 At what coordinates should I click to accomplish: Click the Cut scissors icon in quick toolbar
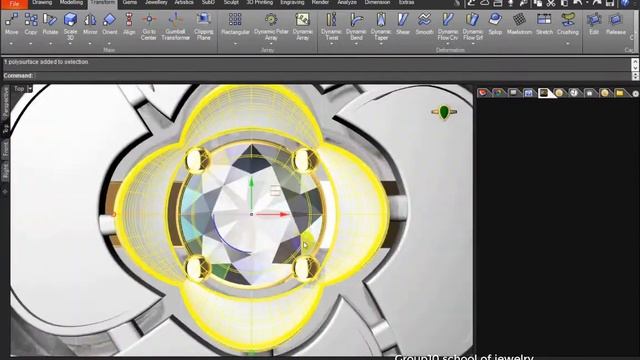pos(551,3)
